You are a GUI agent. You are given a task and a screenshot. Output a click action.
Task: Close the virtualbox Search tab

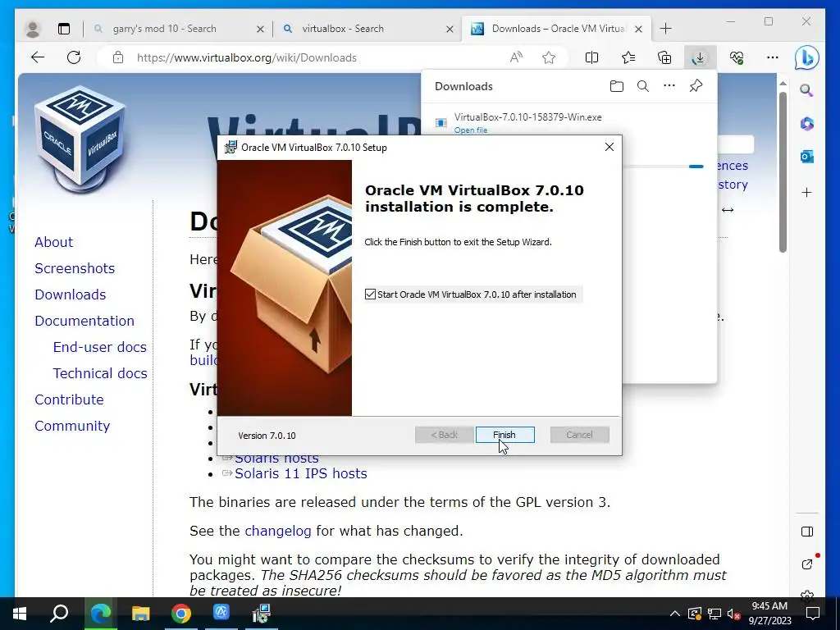[450, 29]
